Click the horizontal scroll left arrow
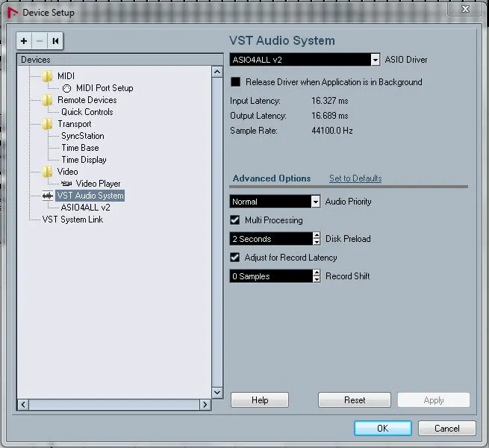This screenshot has width=489, height=448. pyautogui.click(x=23, y=405)
